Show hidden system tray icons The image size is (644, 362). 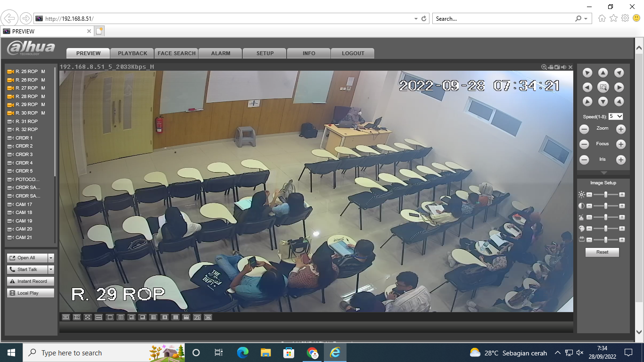(x=557, y=353)
